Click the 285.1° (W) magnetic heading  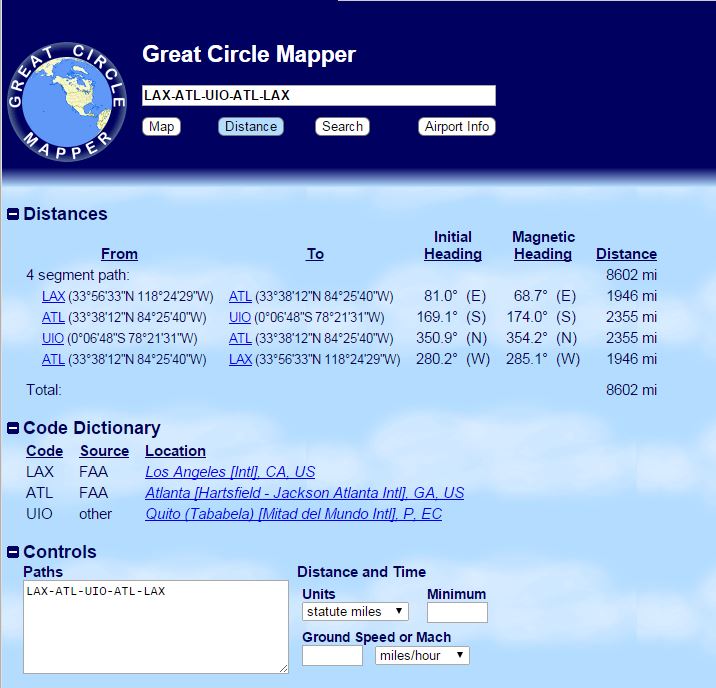pyautogui.click(x=543, y=359)
